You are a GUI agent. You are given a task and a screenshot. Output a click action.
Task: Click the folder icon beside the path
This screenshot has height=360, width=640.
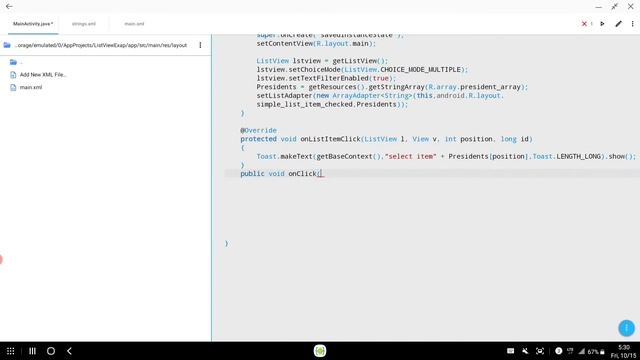7,45
